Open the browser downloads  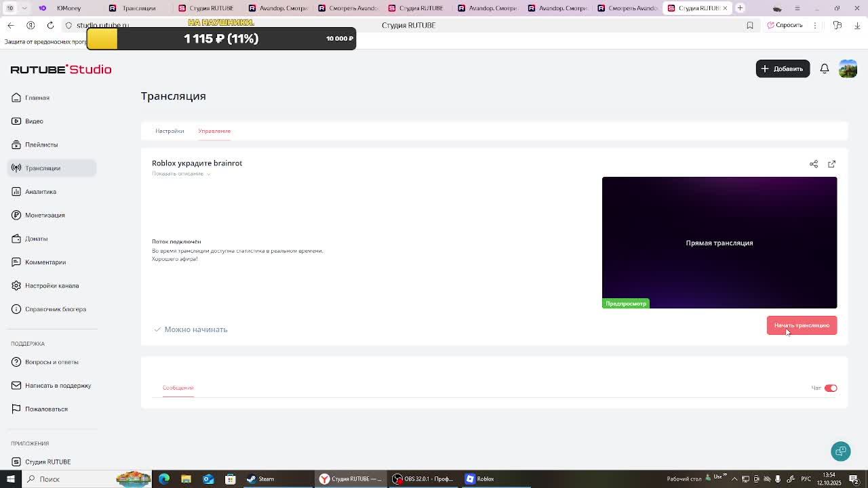[857, 25]
